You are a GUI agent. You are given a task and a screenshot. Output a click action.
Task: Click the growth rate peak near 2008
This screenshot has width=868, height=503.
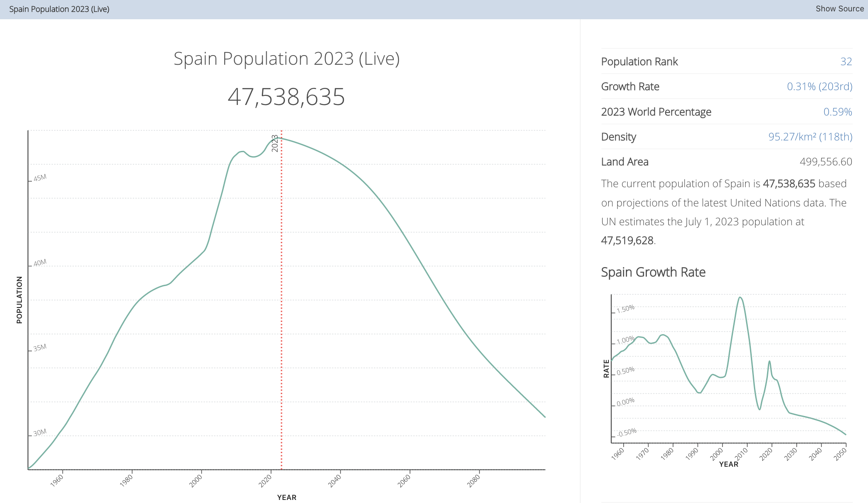coord(740,298)
